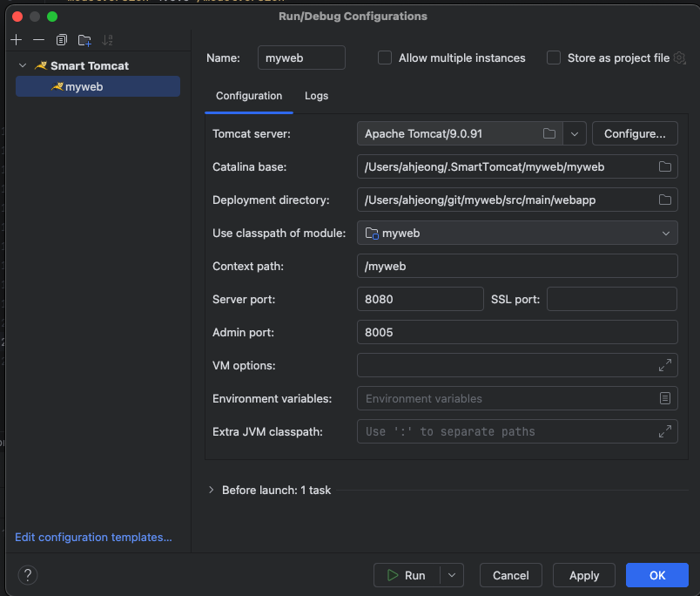This screenshot has width=700, height=596.
Task: Browse for Deployment directory folder
Action: pos(665,200)
